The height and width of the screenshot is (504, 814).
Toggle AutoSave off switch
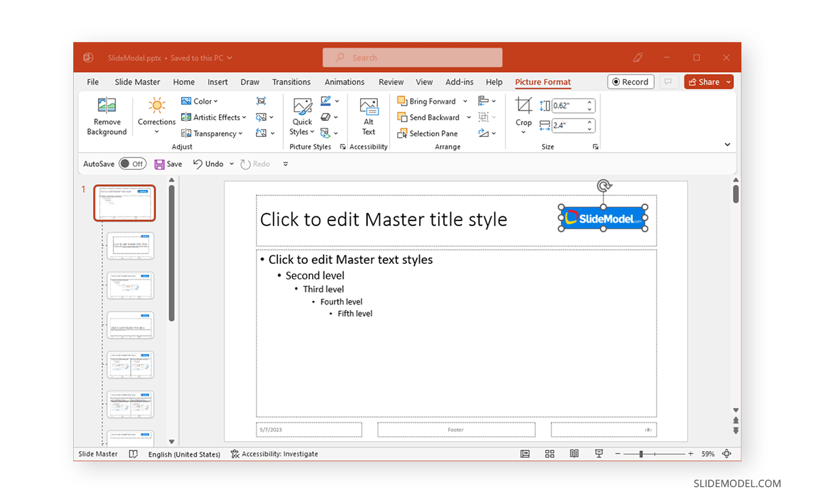click(x=133, y=163)
